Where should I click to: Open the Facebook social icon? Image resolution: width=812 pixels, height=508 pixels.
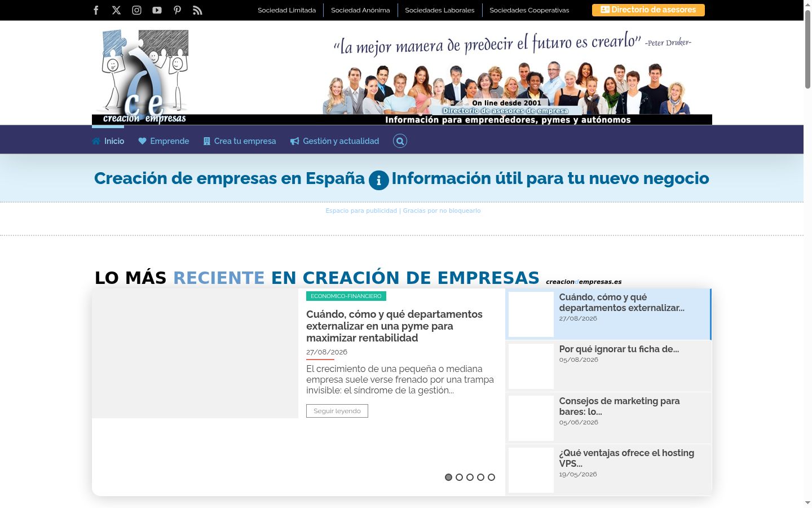tap(96, 10)
